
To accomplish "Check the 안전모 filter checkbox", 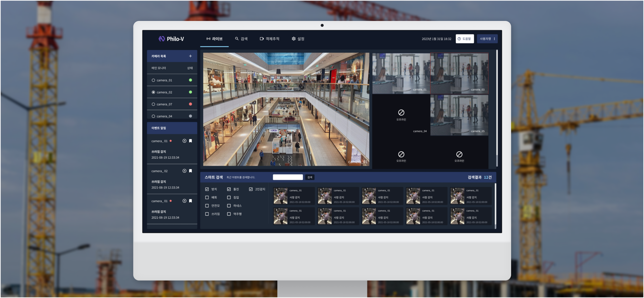I will tap(207, 206).
